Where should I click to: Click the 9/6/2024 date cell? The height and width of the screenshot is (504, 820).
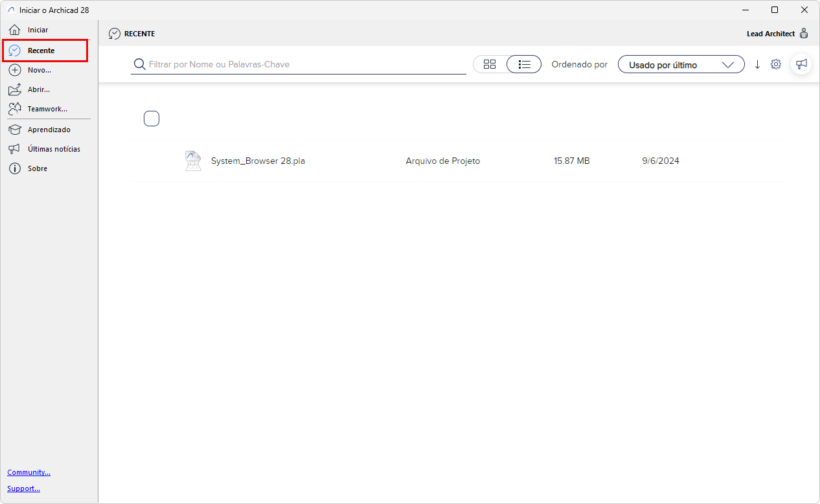[x=661, y=161]
